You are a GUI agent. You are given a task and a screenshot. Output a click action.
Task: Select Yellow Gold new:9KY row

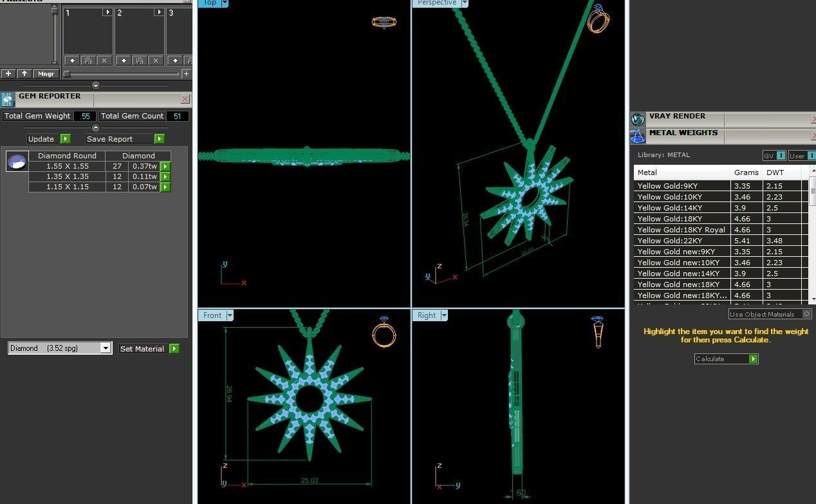[x=721, y=252]
